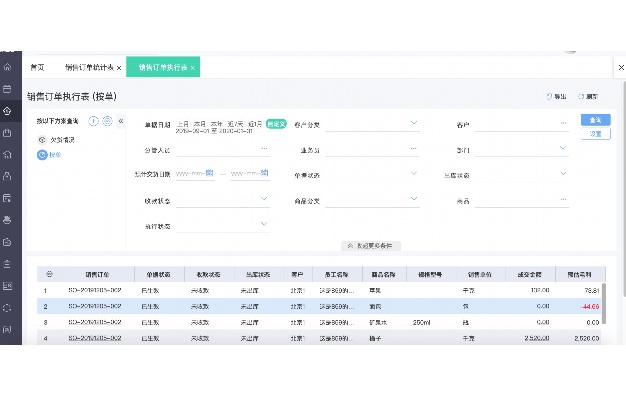Select the 按单 query scheme option
The height and width of the screenshot is (396, 626).
click(49, 155)
